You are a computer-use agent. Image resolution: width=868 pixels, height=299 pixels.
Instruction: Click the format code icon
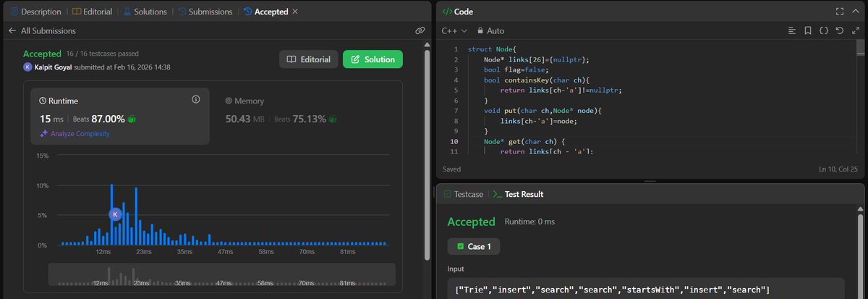(791, 31)
